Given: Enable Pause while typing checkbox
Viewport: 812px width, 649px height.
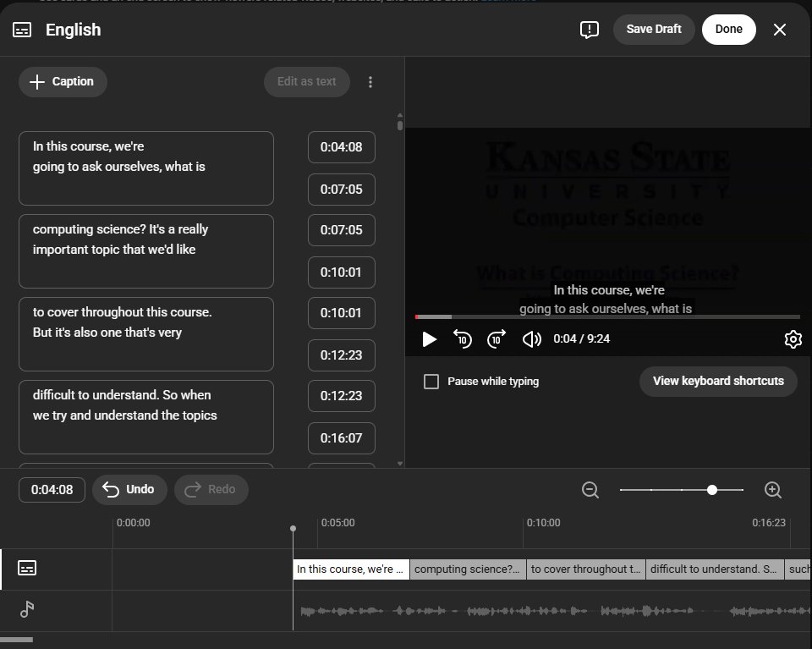Looking at the screenshot, I should click(x=431, y=382).
